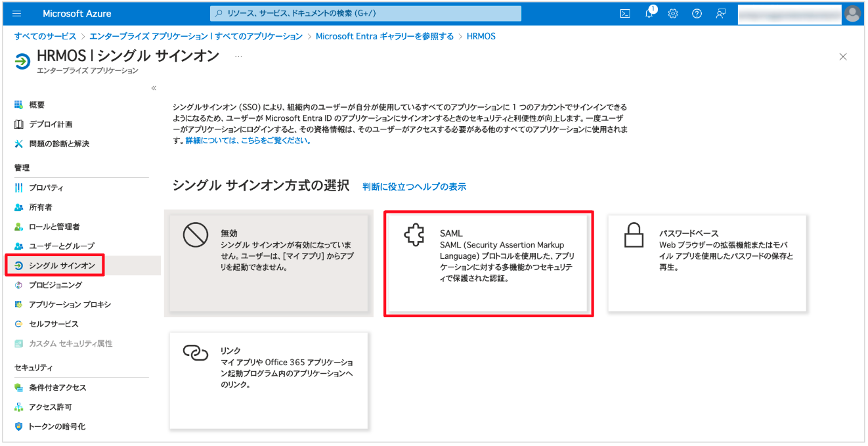
Task: Click the アクセス許可 icon
Action: click(x=18, y=407)
